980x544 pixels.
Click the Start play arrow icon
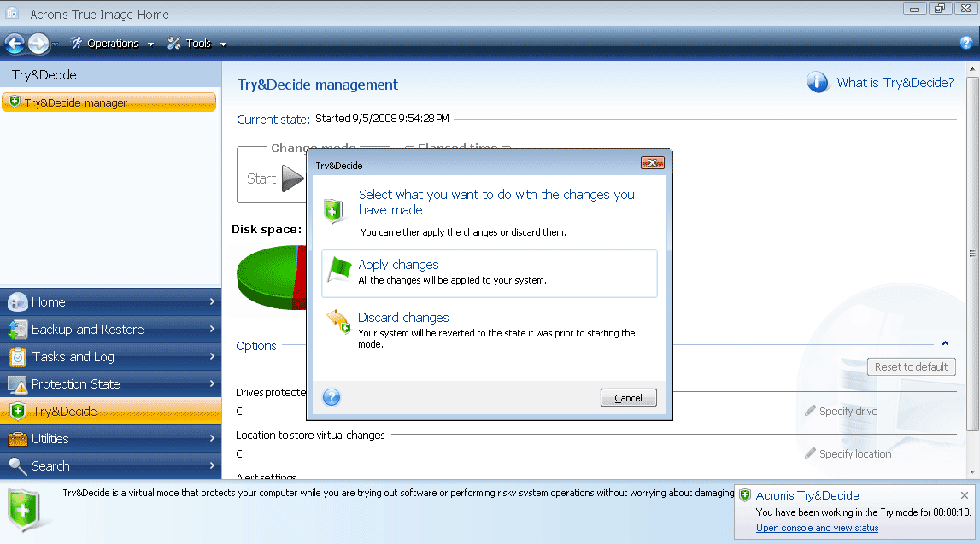click(292, 178)
